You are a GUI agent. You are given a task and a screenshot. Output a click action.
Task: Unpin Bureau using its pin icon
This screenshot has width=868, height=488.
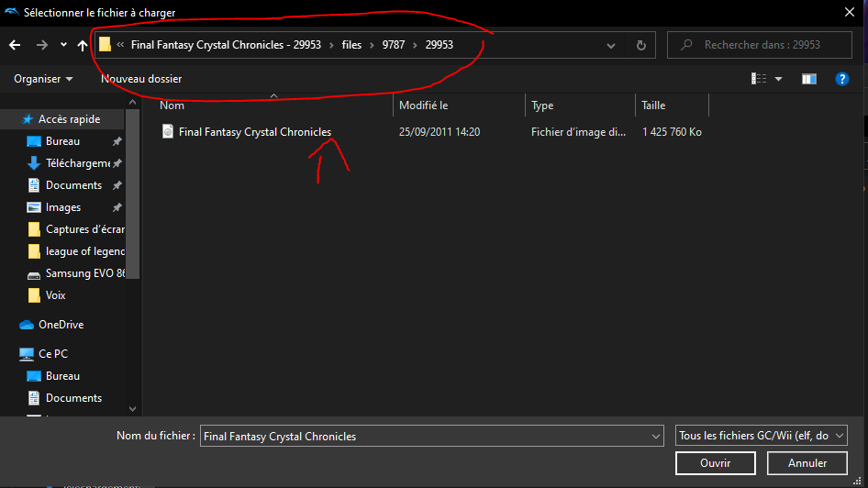point(117,141)
